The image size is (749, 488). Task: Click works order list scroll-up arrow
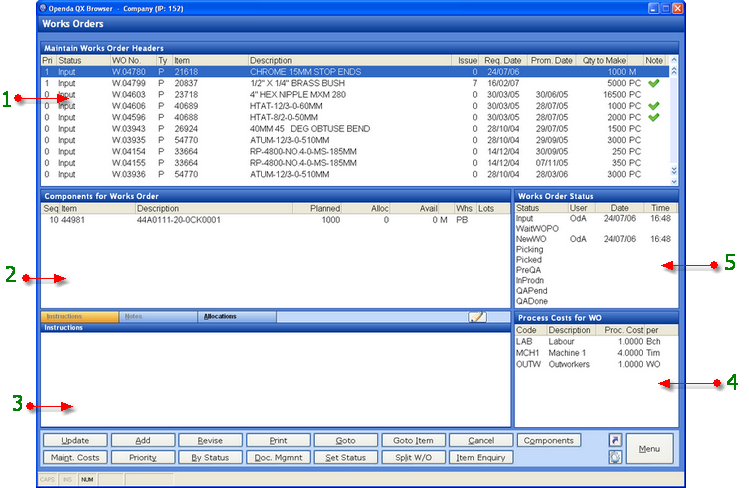[674, 60]
